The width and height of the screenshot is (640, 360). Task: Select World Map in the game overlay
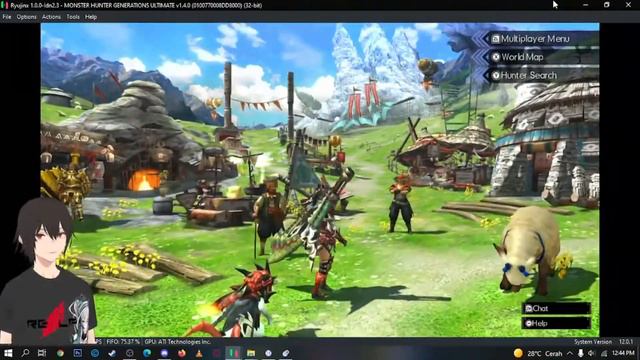click(540, 57)
